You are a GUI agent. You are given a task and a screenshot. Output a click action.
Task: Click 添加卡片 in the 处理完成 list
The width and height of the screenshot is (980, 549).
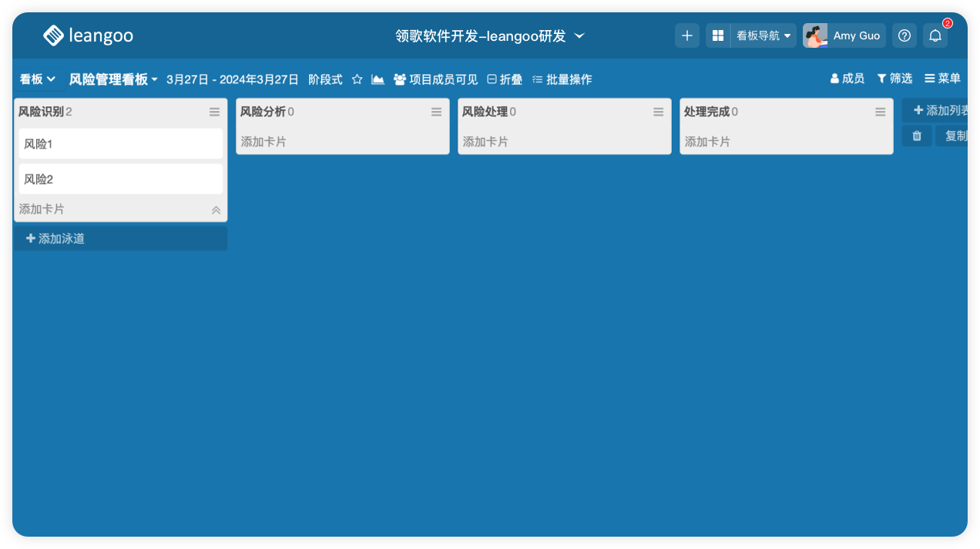point(707,142)
